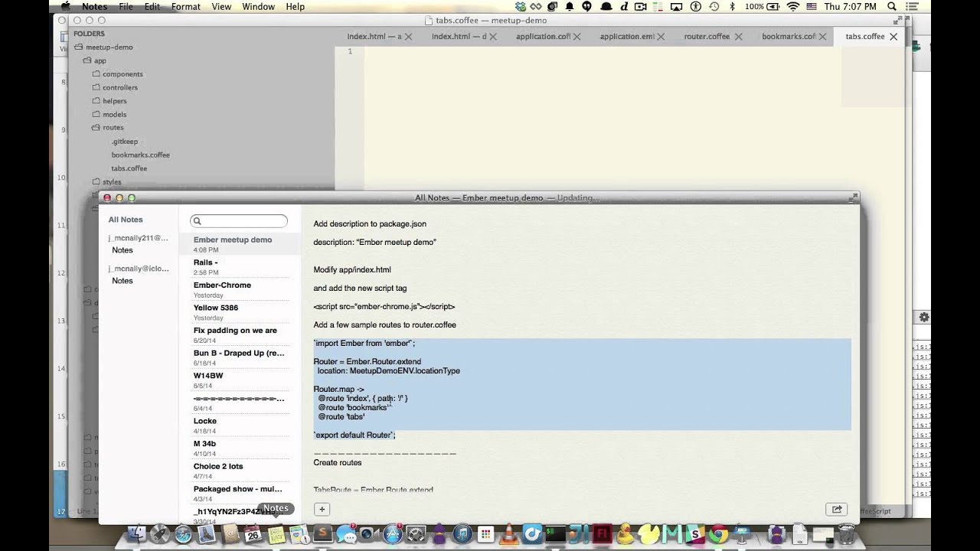Open Sublime Text from the Dock

pyautogui.click(x=323, y=533)
